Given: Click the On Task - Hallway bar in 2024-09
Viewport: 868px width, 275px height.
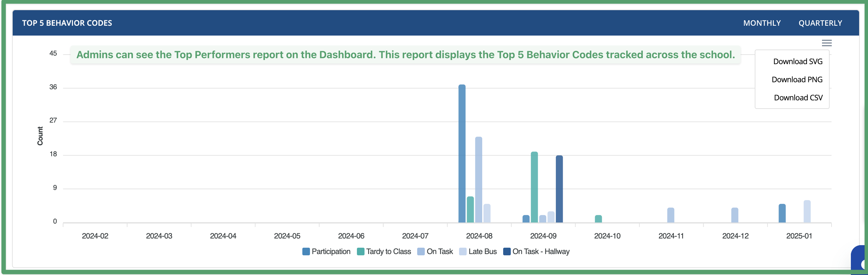Looking at the screenshot, I should 559,189.
